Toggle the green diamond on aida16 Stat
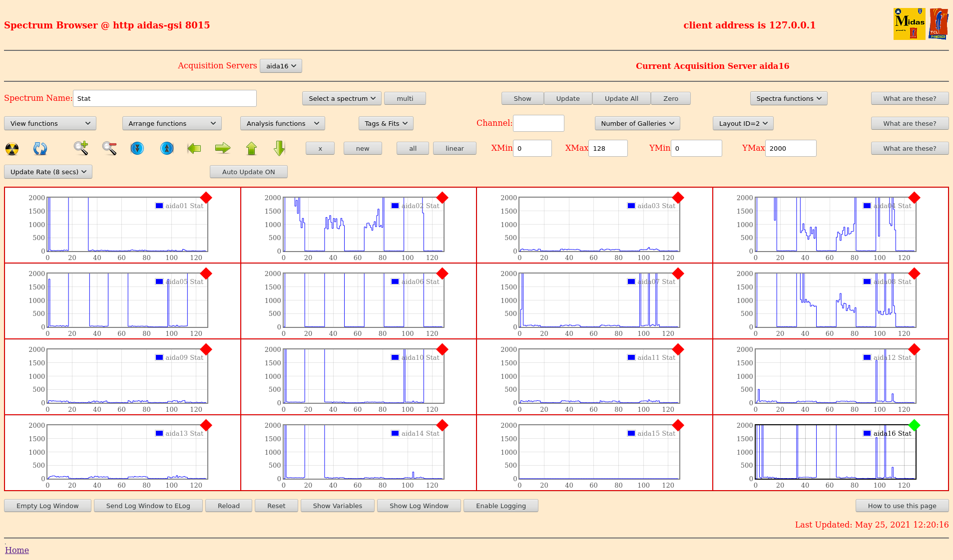Image resolution: width=953 pixels, height=560 pixels. 914,425
